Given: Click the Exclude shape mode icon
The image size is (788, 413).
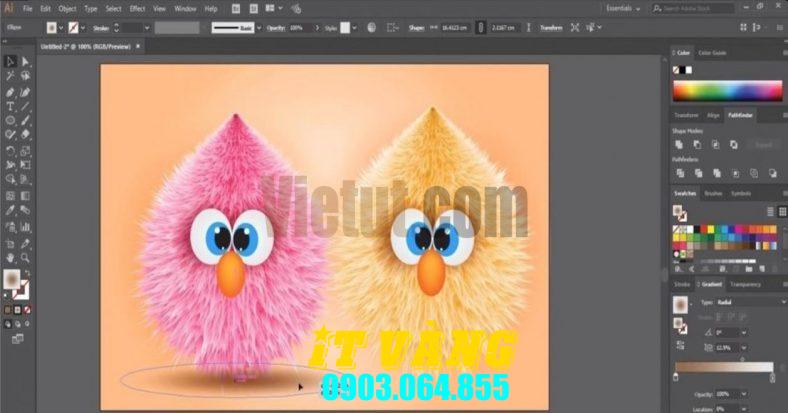Looking at the screenshot, I should click(x=734, y=145).
